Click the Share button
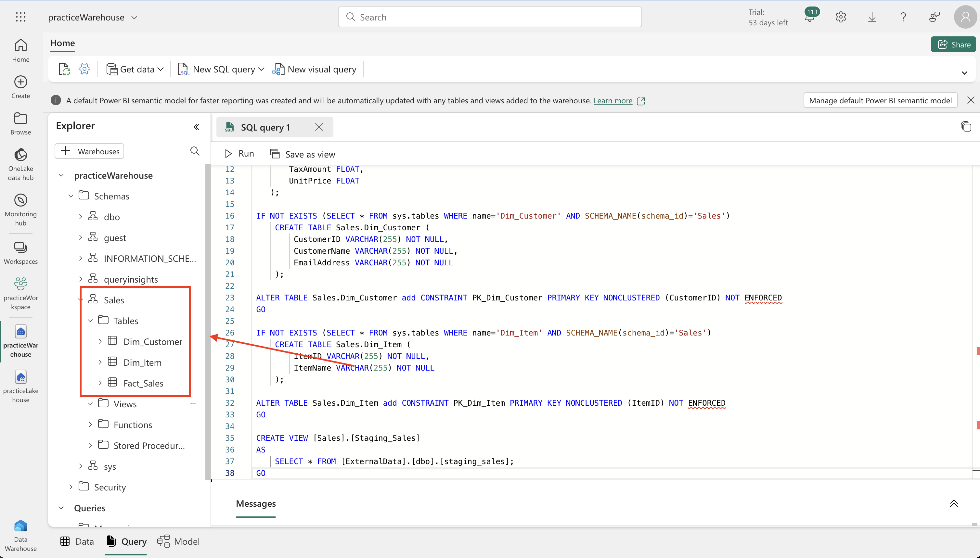Image resolution: width=980 pixels, height=558 pixels. (x=953, y=44)
